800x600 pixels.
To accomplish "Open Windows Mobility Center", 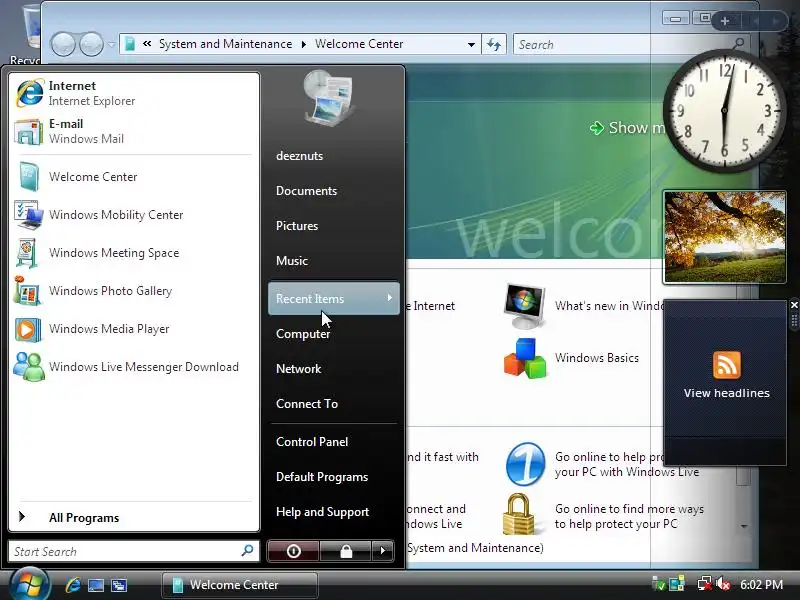I will pos(134,215).
